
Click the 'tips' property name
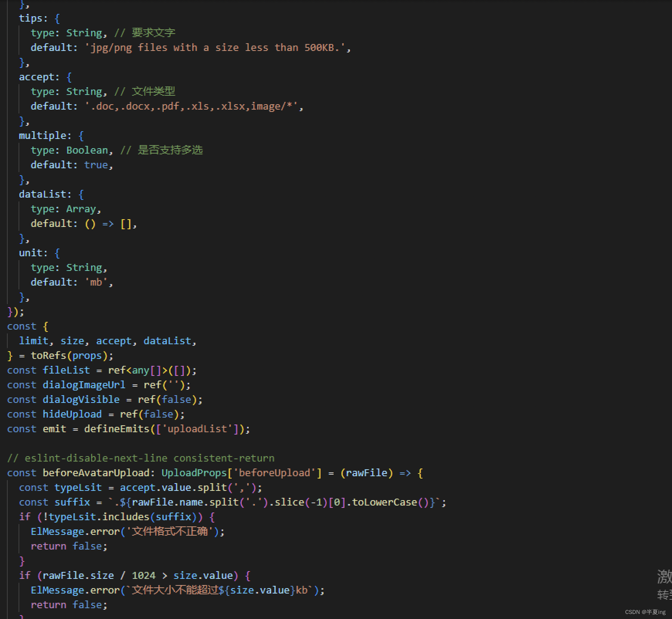(x=31, y=18)
